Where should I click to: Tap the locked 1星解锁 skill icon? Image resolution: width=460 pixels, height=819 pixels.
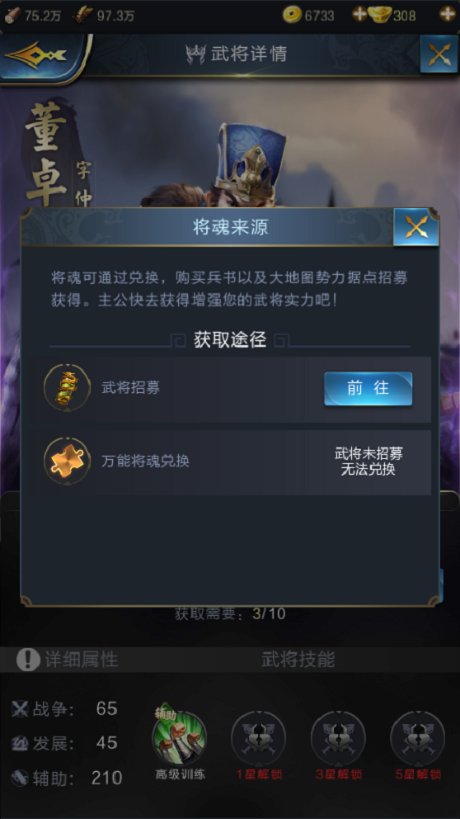tap(258, 739)
